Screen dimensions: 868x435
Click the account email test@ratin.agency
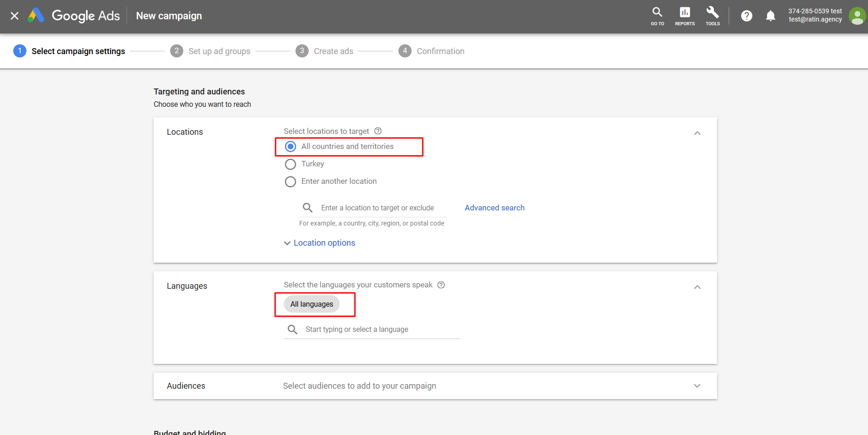(815, 19)
